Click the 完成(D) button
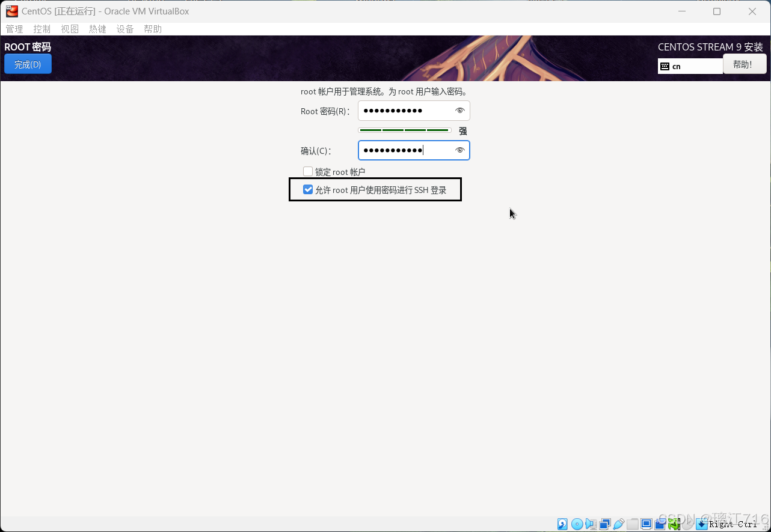The height and width of the screenshot is (532, 771). pyautogui.click(x=28, y=64)
